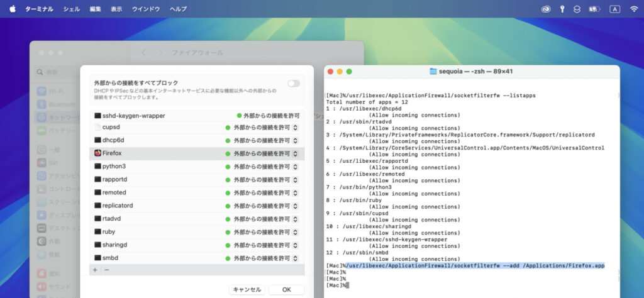Click the plus icon to add app
Viewport: 644px width, 298px height.
(95, 270)
